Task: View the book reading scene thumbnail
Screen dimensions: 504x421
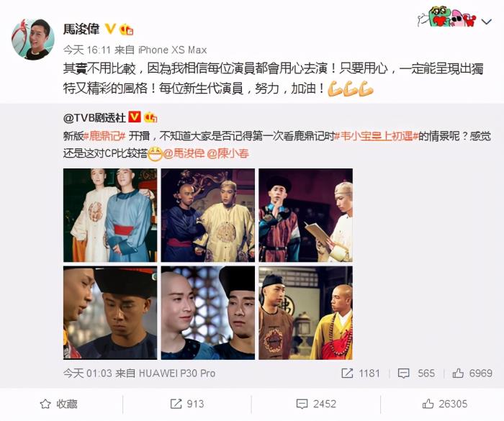Action: click(x=306, y=215)
